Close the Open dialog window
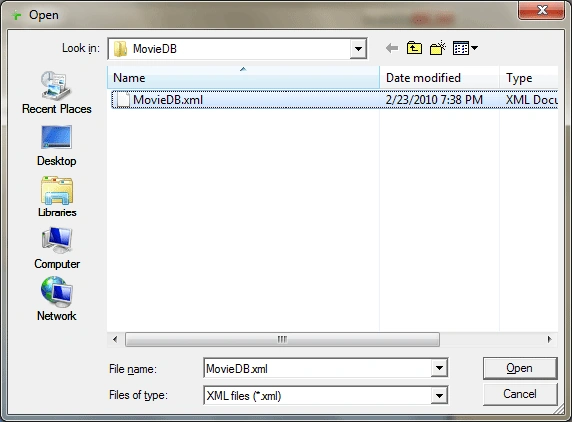 tap(542, 10)
